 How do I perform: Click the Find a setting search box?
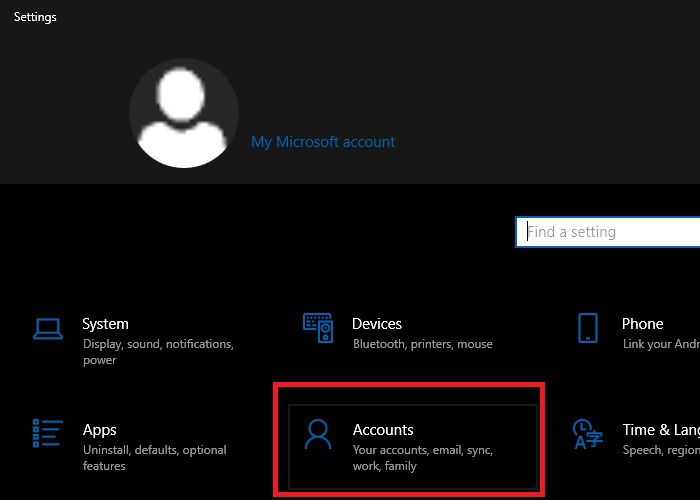[608, 232]
